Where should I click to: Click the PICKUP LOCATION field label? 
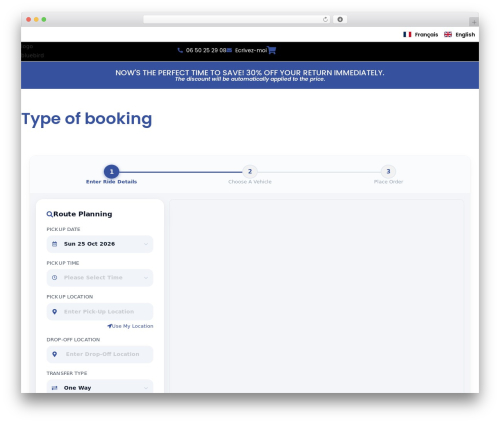(x=70, y=297)
